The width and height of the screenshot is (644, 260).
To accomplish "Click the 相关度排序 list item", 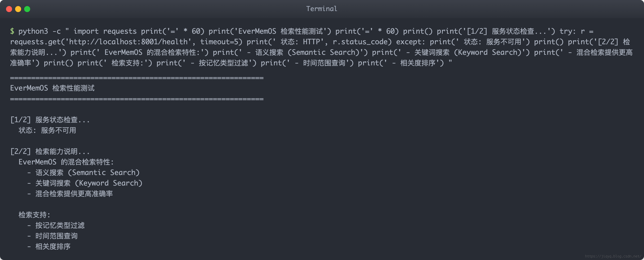I will tap(49, 246).
